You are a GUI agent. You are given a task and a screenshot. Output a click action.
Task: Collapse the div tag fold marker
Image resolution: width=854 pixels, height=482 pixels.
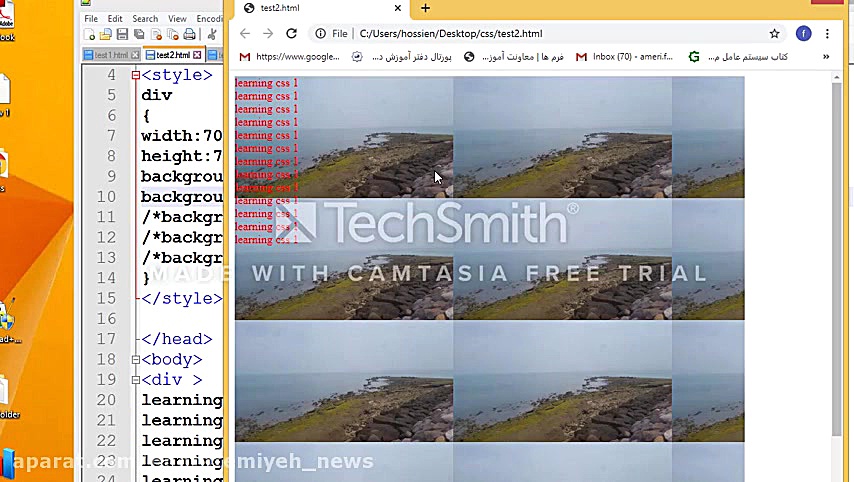[136, 380]
